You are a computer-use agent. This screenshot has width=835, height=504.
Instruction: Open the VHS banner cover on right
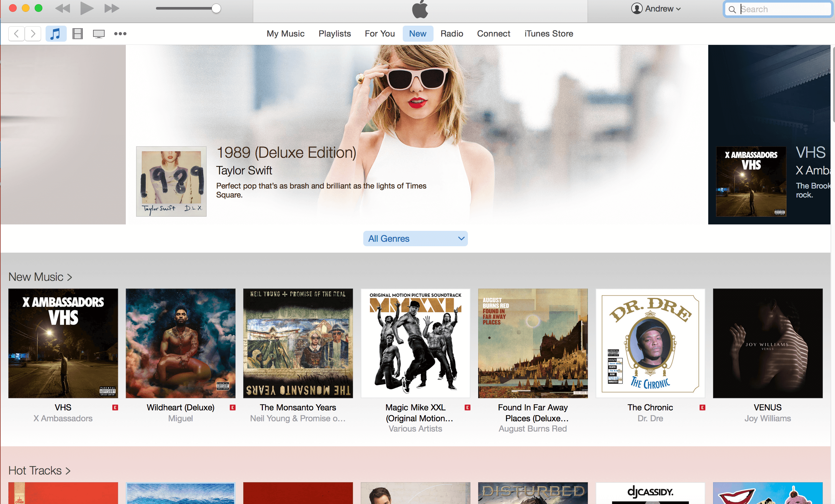point(751,181)
